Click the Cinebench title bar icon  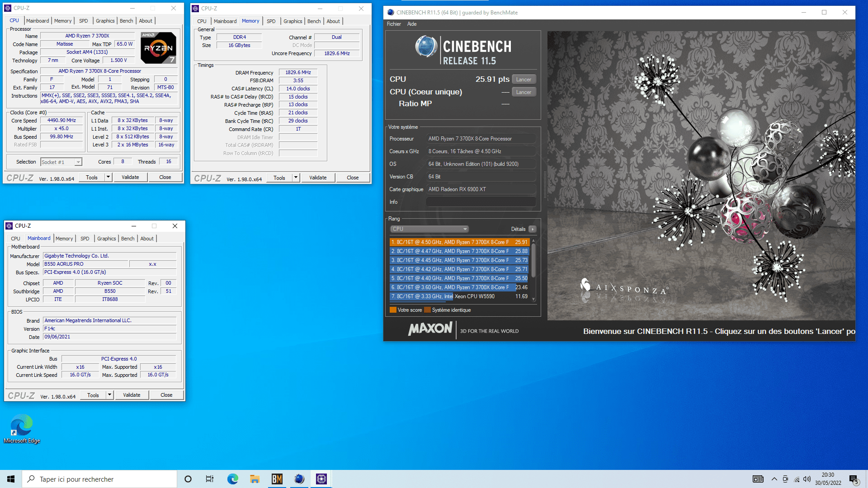point(391,12)
